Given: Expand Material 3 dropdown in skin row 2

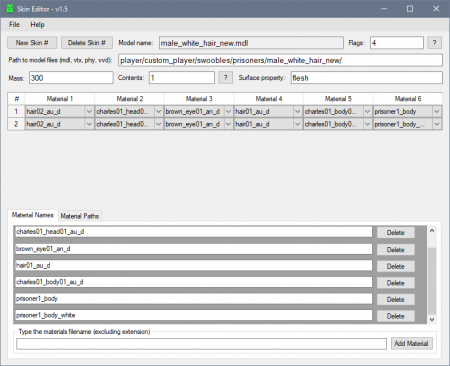Looking at the screenshot, I should click(228, 124).
